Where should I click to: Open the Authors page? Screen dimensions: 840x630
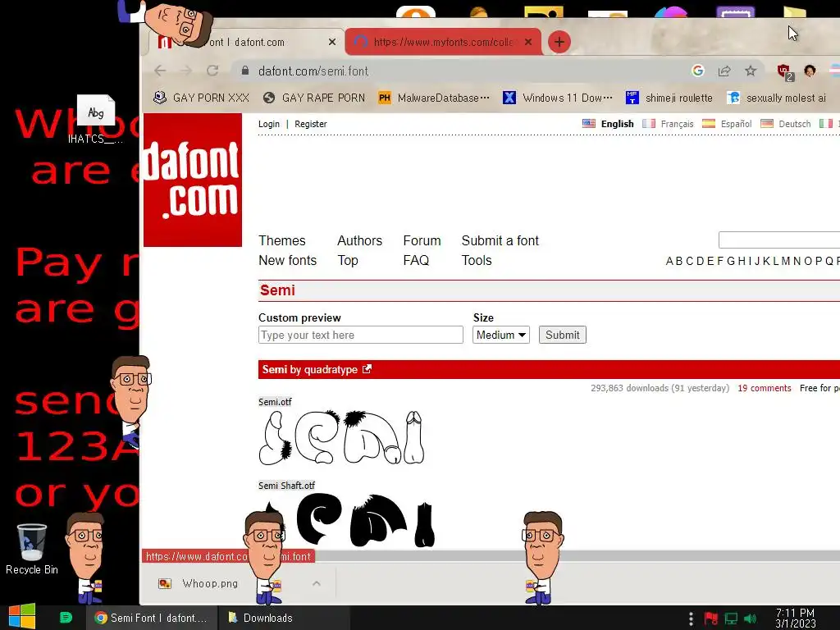359,240
